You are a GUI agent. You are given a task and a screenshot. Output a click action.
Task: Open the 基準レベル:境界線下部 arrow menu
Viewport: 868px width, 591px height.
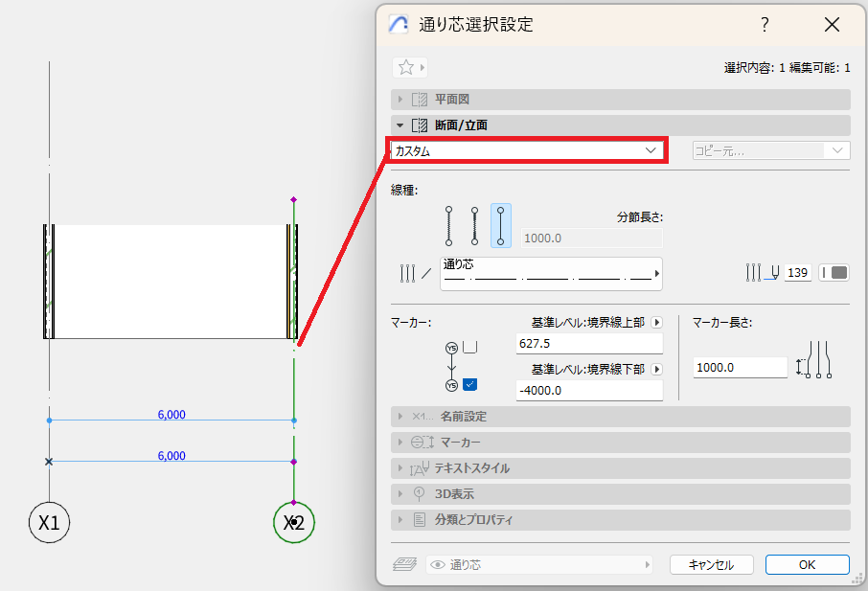click(x=657, y=369)
